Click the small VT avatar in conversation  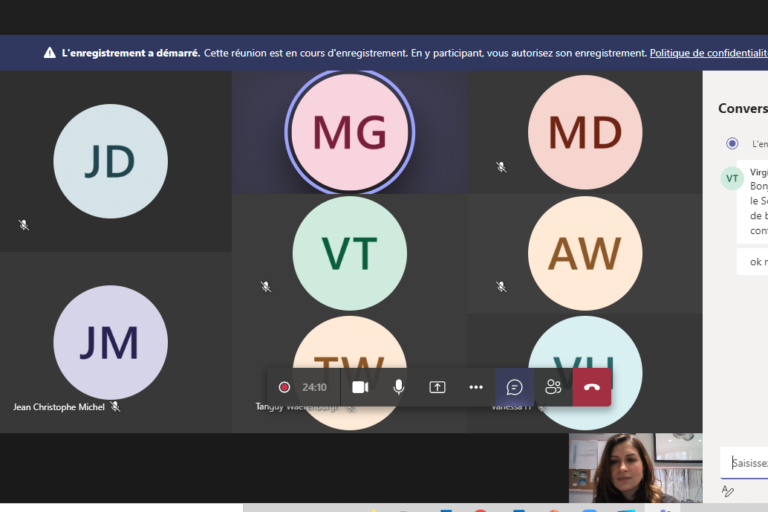(x=732, y=178)
